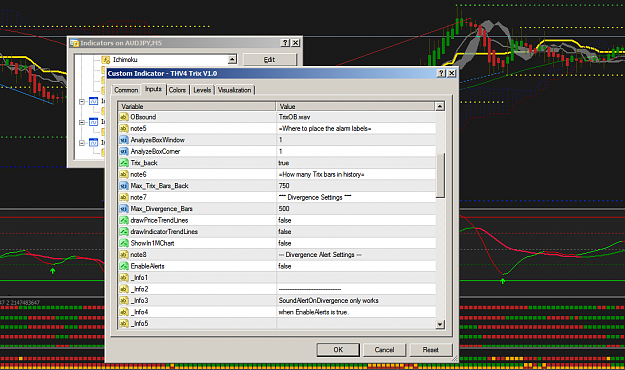The height and width of the screenshot is (370, 625).
Task: Open the Levels tab
Action: [x=202, y=90]
